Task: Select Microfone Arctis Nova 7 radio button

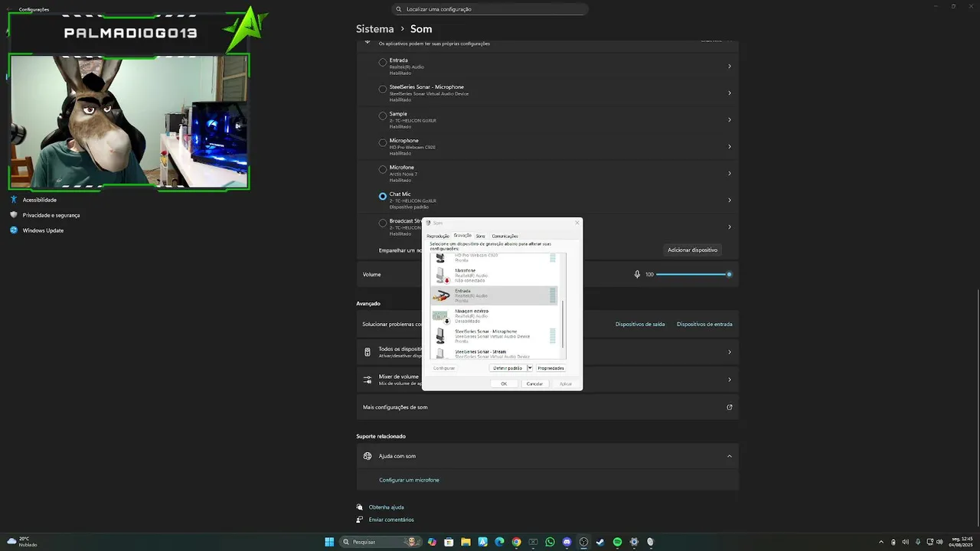Action: (383, 169)
